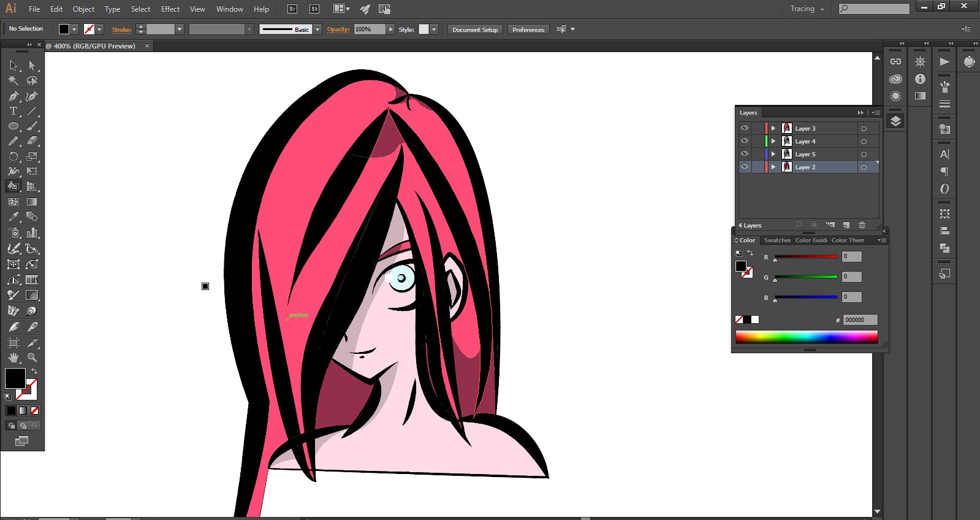Select the Pencil tool
Screen dimensions: 980x520
[x=13, y=141]
